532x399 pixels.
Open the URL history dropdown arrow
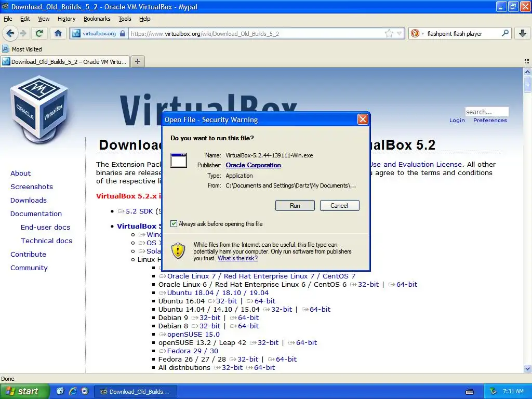coord(400,33)
